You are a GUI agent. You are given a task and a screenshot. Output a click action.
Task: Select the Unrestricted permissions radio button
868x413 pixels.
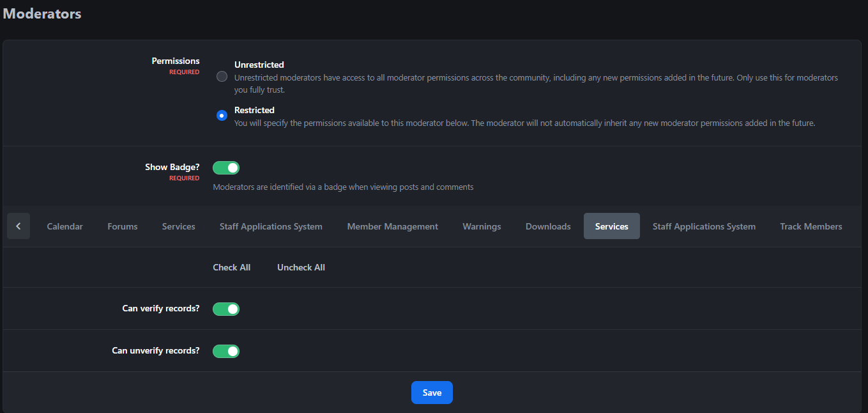tap(222, 77)
